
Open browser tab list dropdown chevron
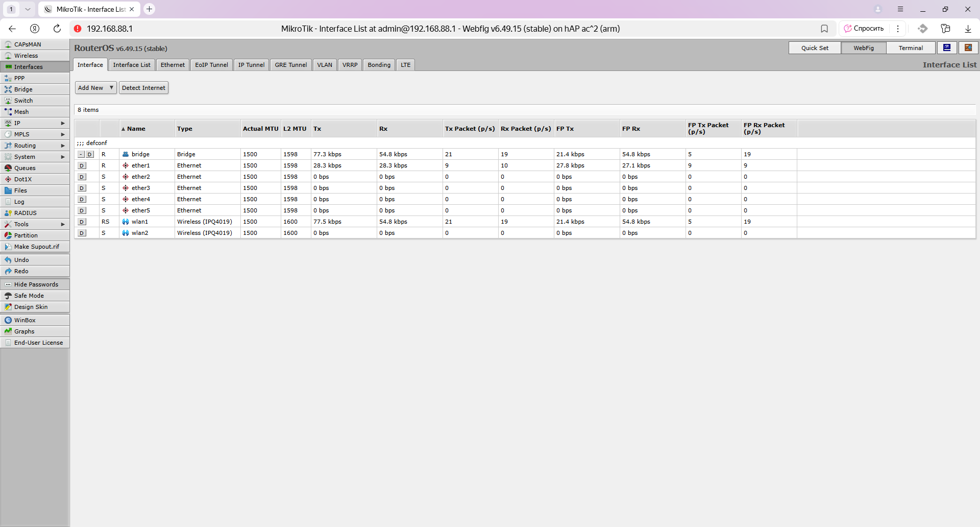28,9
